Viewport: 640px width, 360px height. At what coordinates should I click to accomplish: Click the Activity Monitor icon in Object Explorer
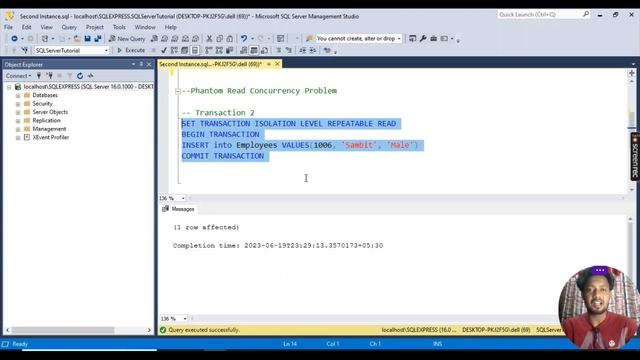[91, 76]
